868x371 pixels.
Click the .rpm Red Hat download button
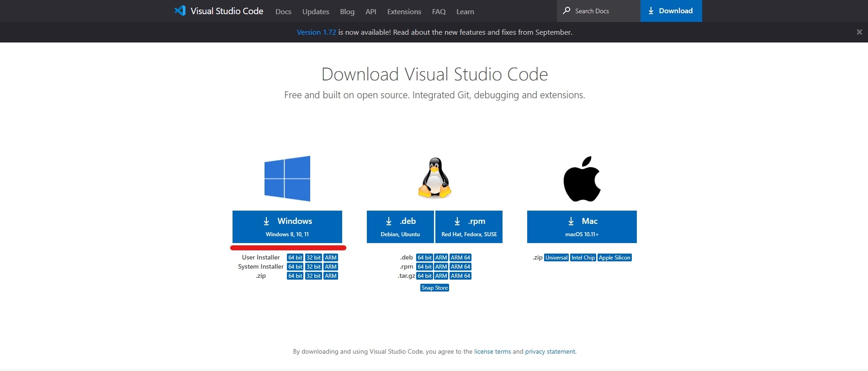(469, 227)
